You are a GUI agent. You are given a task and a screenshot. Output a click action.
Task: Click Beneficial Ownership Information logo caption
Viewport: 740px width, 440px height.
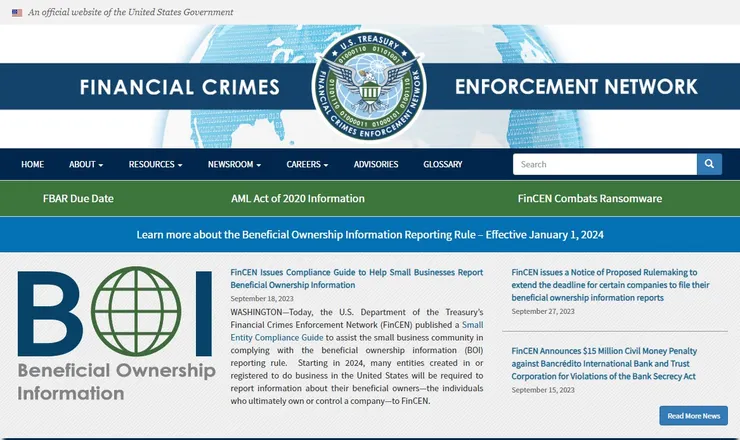(x=117, y=382)
